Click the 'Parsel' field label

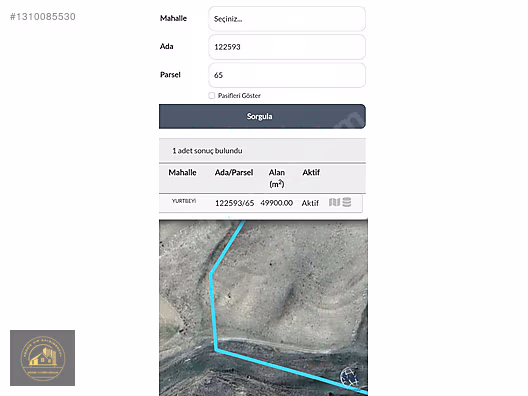tap(170, 75)
